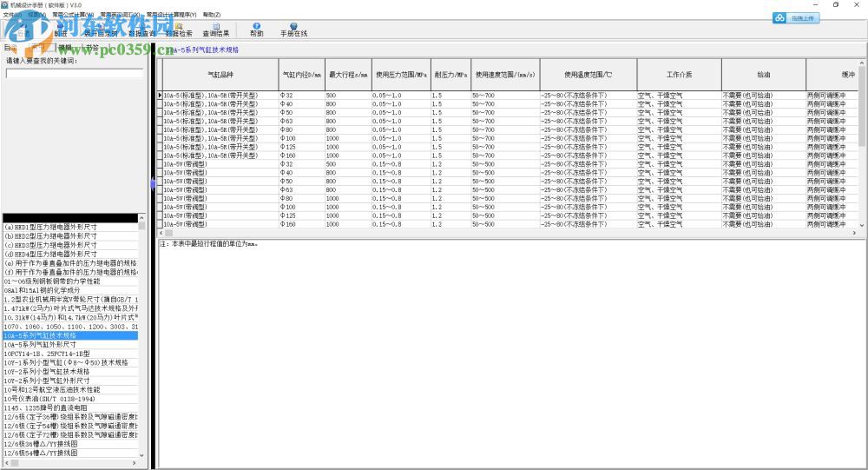Open 手册在线 (Manual Online) from the toolbar
This screenshot has height=470, width=868.
pos(293,29)
